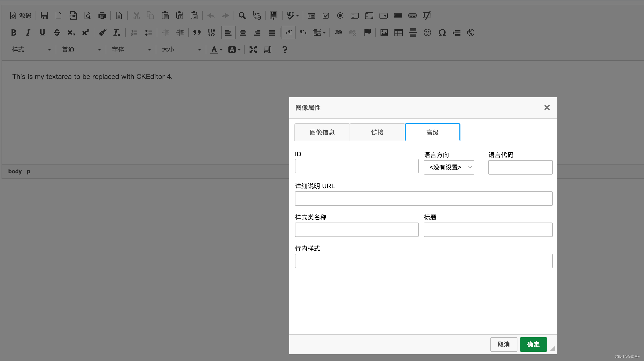644x361 pixels.
Task: Toggle Strikethrough formatting
Action: 57,32
